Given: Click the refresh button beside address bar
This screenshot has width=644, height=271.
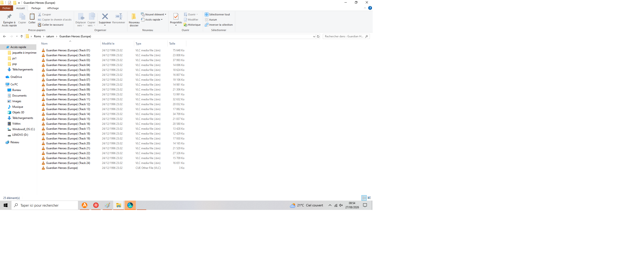Looking at the screenshot, I should coord(318,37).
